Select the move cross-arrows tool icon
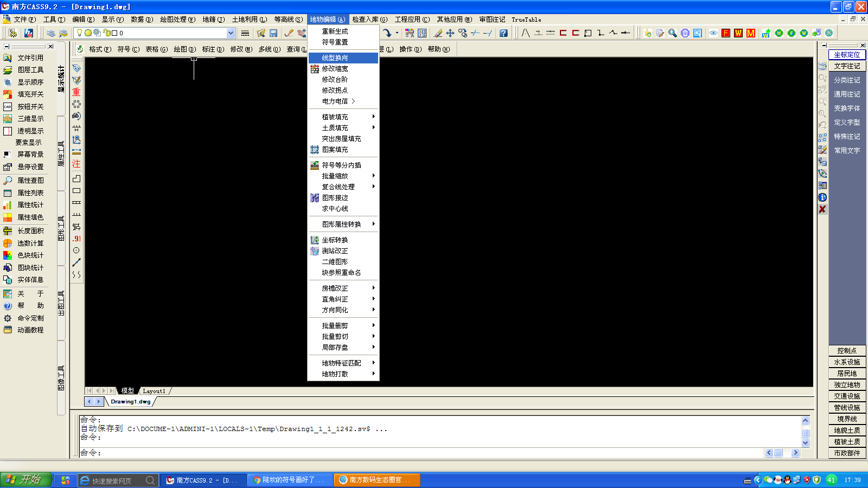 [450, 33]
